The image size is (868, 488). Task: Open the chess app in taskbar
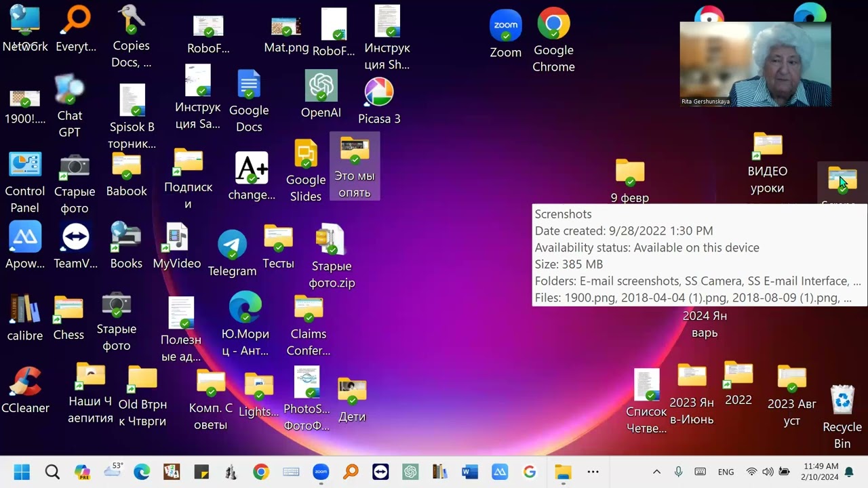(x=231, y=472)
